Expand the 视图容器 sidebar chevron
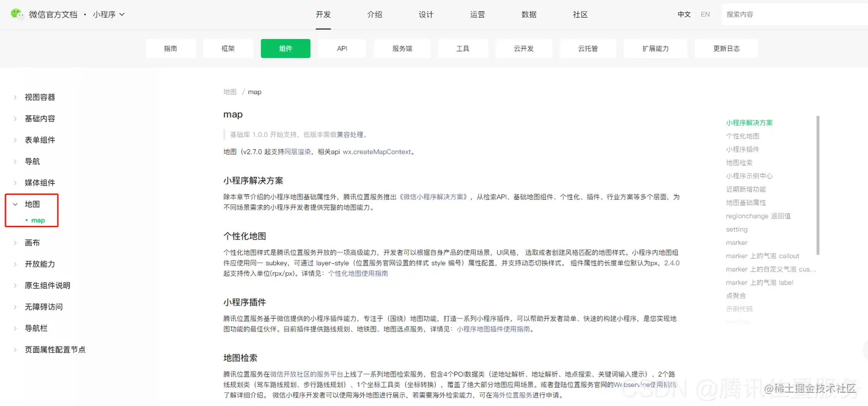 (15, 97)
